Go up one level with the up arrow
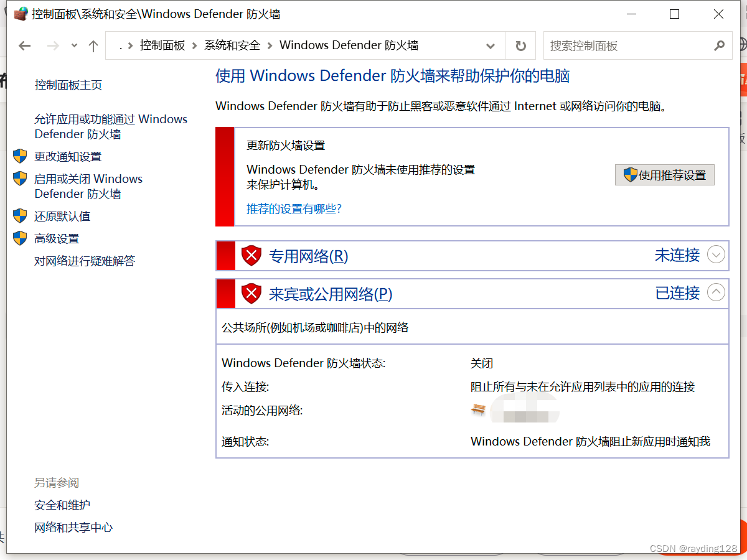Viewport: 747px width, 560px height. 93,45
